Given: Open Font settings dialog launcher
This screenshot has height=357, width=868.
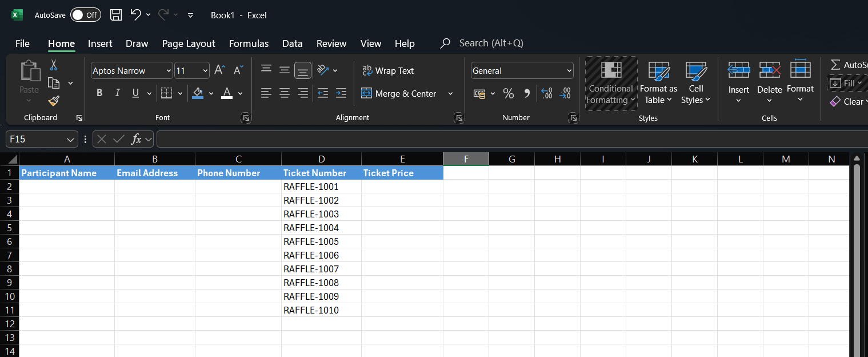Looking at the screenshot, I should point(246,118).
